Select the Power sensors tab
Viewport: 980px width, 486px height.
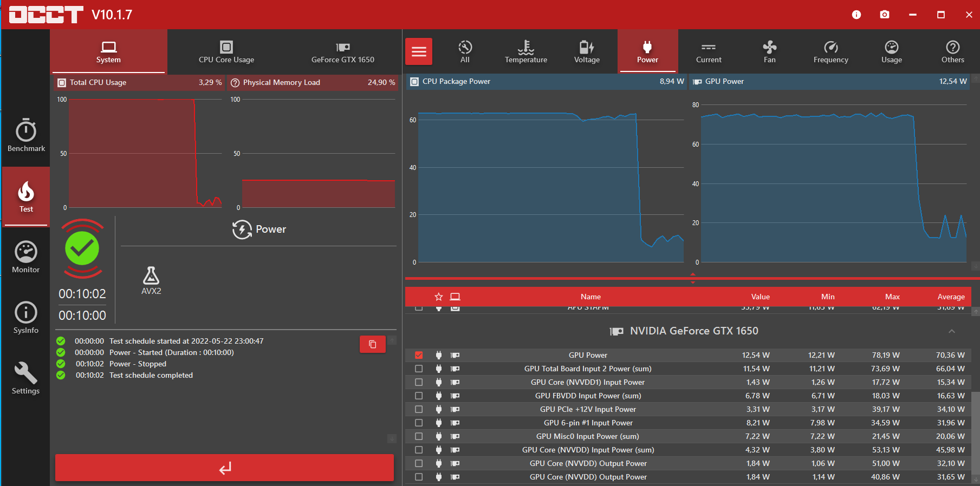(x=647, y=51)
